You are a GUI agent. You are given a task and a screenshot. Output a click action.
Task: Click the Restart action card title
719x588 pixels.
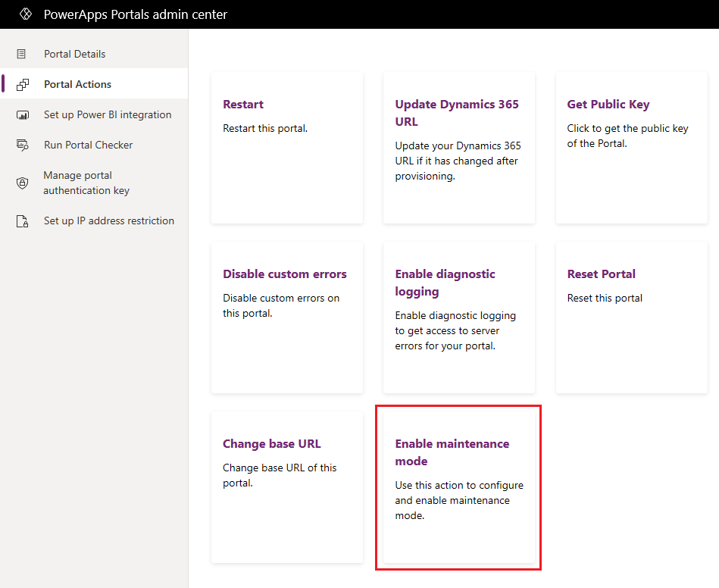point(243,104)
